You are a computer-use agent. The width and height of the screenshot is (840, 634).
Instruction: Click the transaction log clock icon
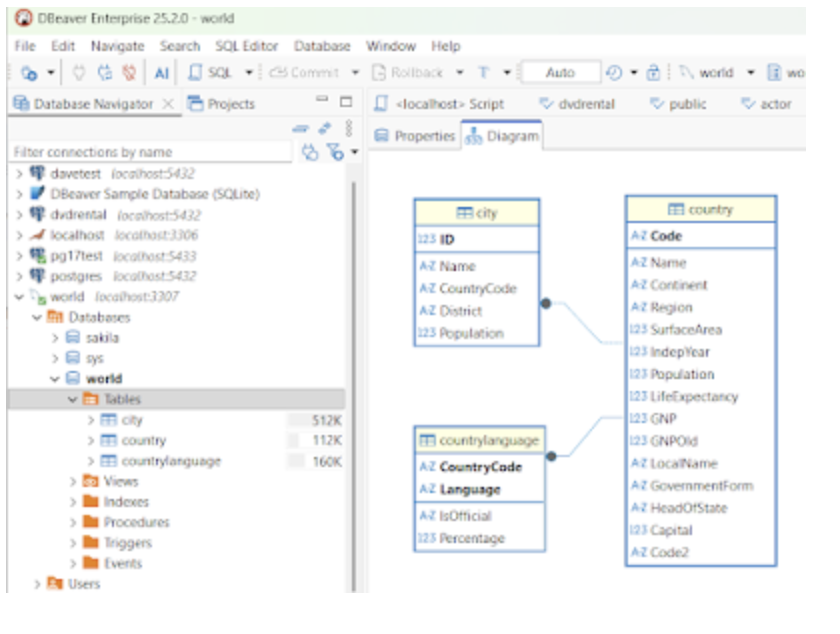click(x=614, y=72)
